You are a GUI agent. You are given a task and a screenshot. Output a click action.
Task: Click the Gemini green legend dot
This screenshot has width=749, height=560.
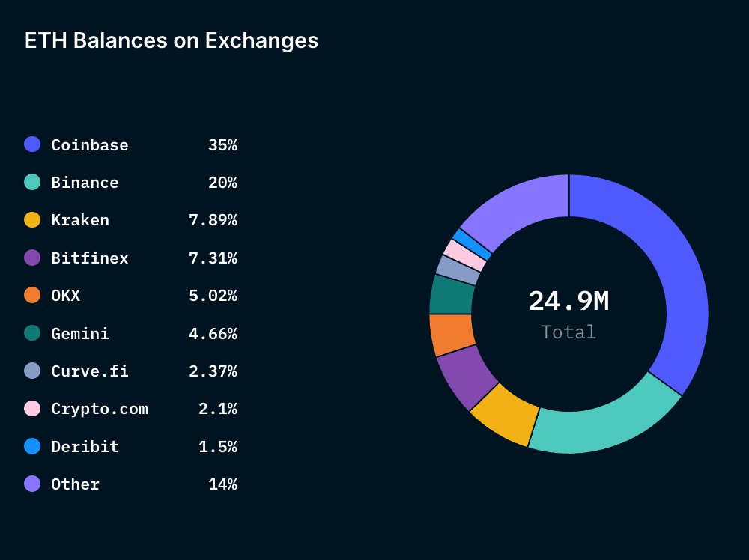31,333
